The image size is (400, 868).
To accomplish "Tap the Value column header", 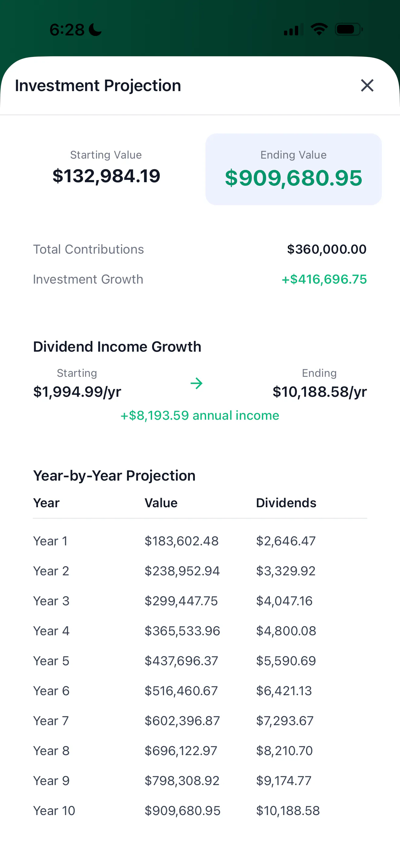I will (x=161, y=503).
